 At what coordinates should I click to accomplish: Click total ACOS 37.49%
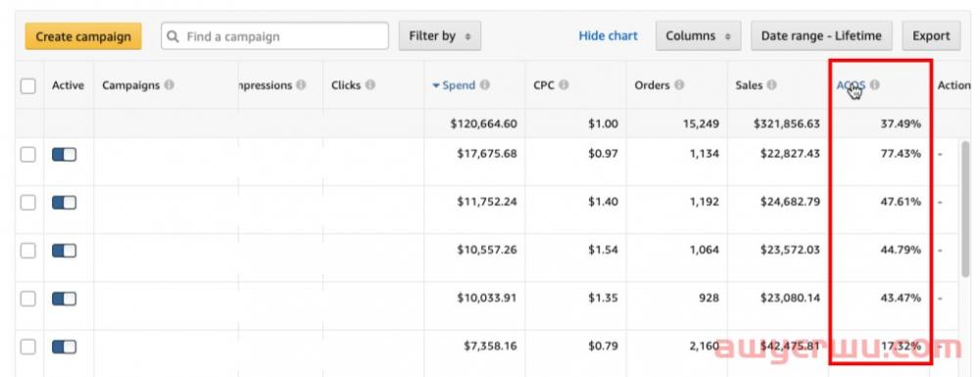tap(901, 123)
